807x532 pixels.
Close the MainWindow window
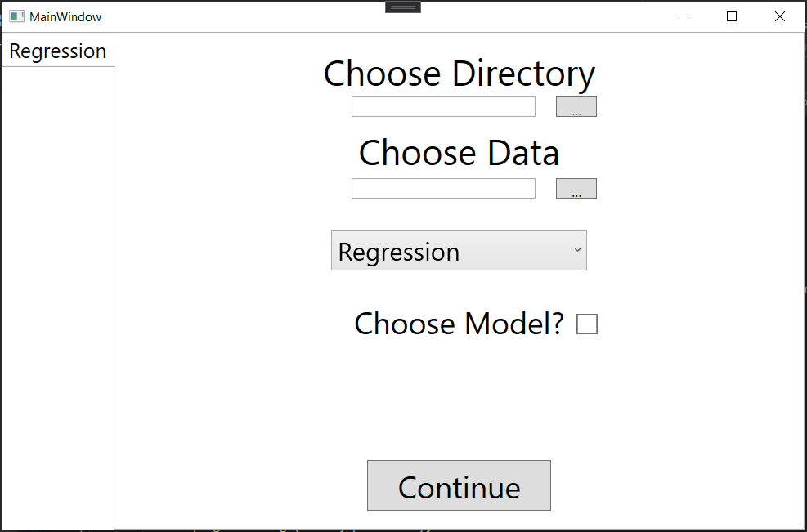pos(779,16)
